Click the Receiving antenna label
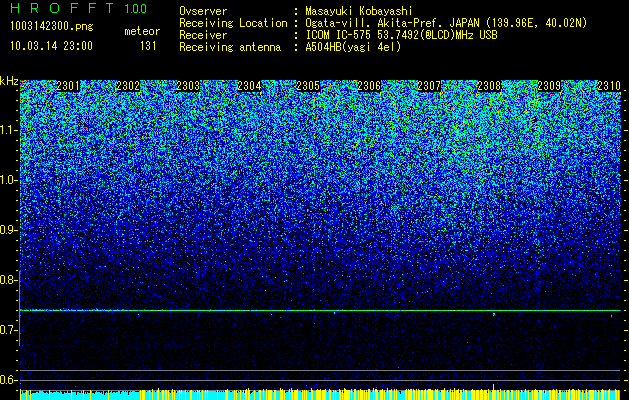 [x=230, y=47]
